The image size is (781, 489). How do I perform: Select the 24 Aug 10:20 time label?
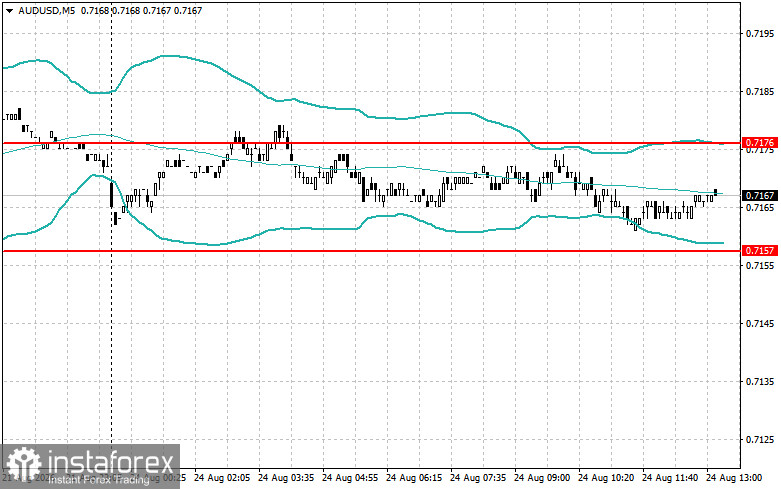click(x=606, y=478)
